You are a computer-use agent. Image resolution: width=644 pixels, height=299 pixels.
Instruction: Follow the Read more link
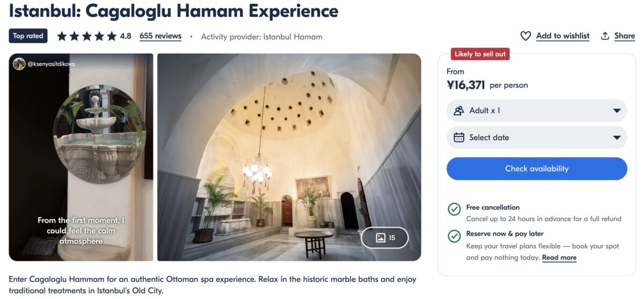(559, 258)
